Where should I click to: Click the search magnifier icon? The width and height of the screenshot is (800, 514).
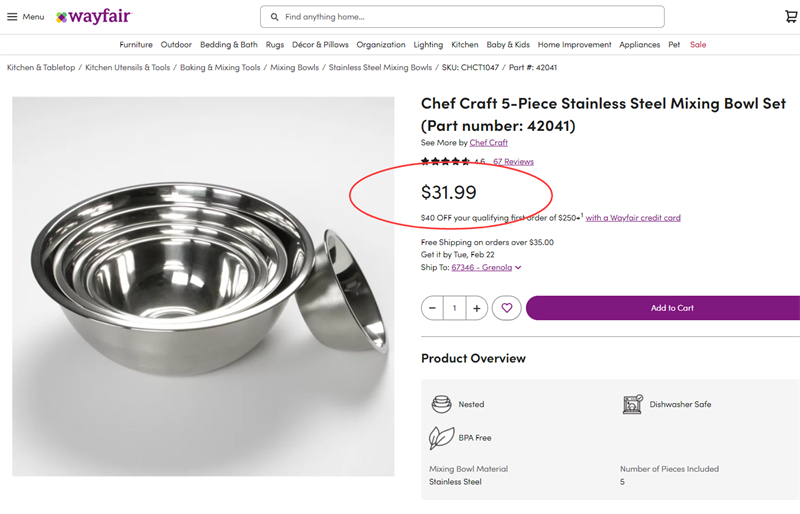(x=275, y=17)
